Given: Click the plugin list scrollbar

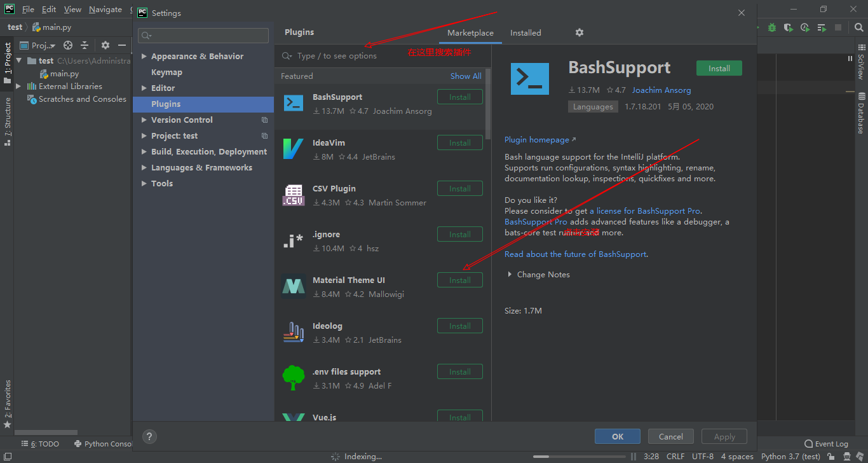Looking at the screenshot, I should click(488, 104).
